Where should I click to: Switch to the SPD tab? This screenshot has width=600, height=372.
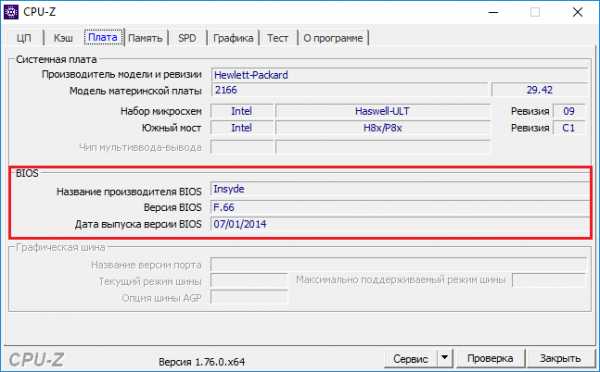187,38
